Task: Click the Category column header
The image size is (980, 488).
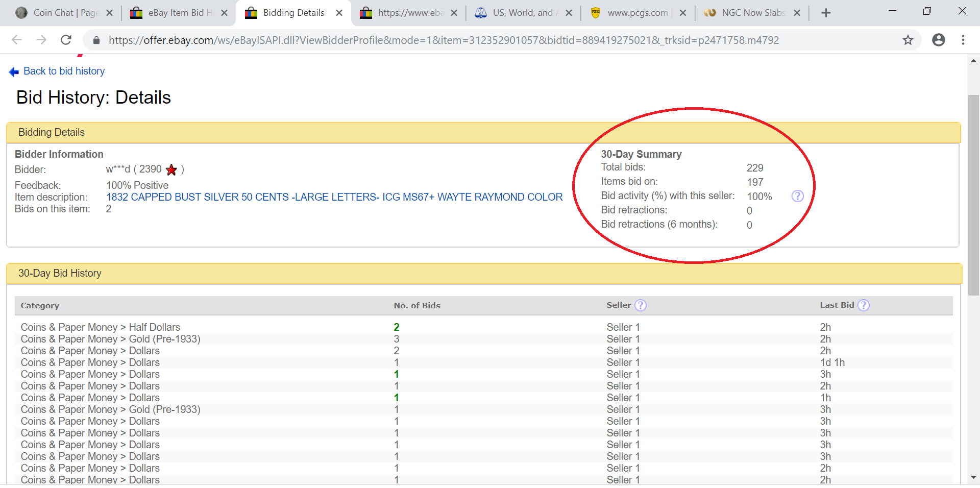Action: 40,305
